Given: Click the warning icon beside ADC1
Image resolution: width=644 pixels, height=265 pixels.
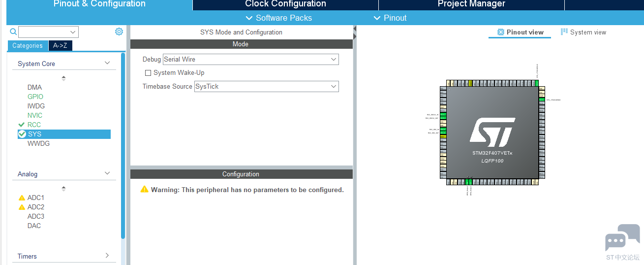Looking at the screenshot, I should 22,198.
